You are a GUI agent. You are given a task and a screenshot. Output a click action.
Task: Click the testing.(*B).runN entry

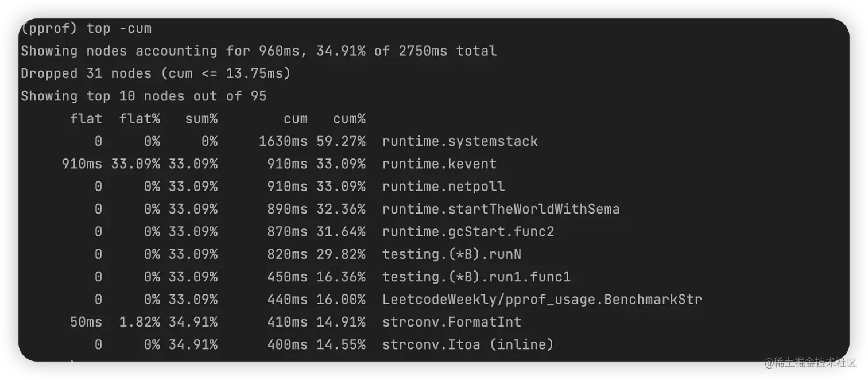pos(451,254)
